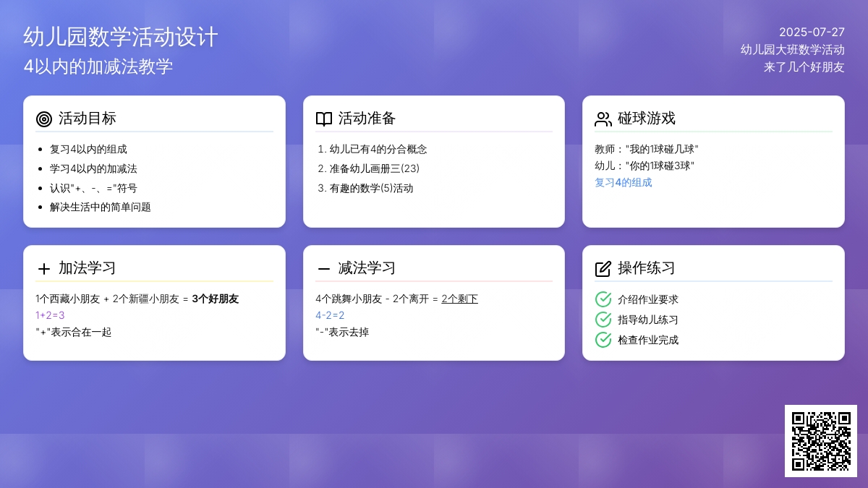Click the plus icon beside 加法学习
Viewport: 868px width, 488px height.
pyautogui.click(x=44, y=269)
